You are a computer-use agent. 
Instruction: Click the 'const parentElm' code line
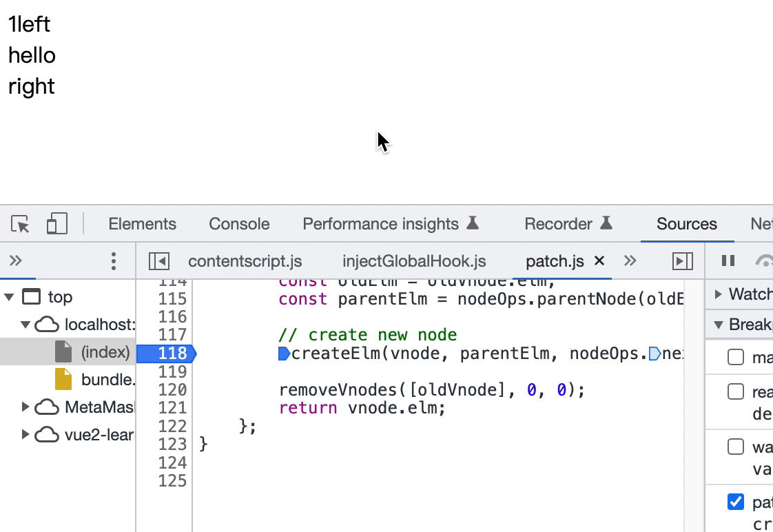481,299
